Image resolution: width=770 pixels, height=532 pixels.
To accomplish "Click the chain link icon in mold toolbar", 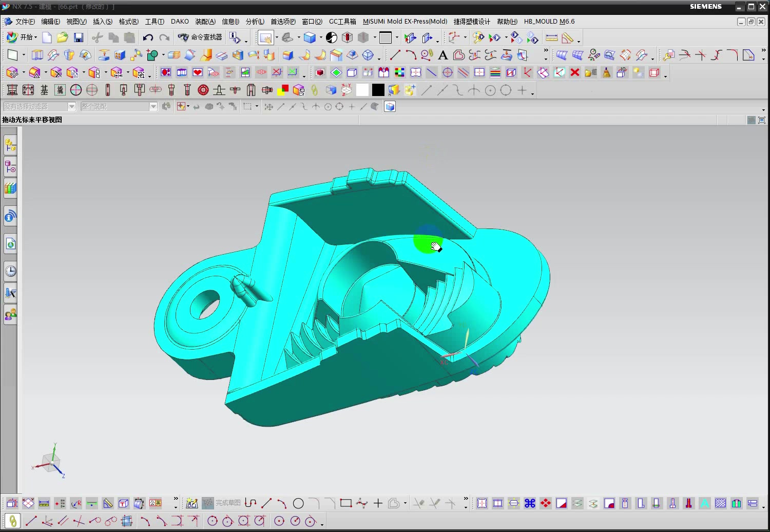I will pos(315,90).
